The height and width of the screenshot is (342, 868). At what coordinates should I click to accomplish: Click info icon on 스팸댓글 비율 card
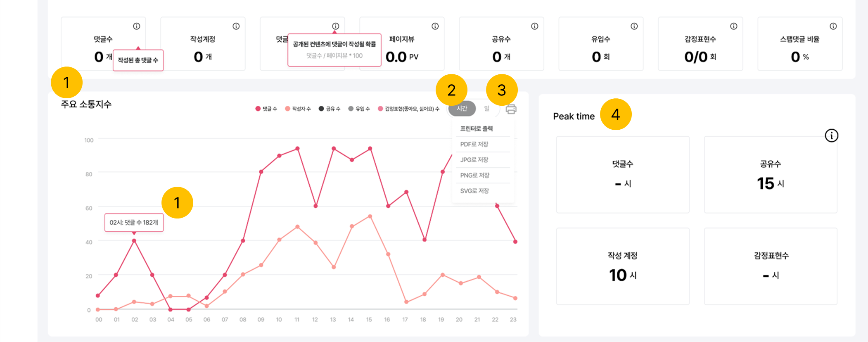pos(833,26)
